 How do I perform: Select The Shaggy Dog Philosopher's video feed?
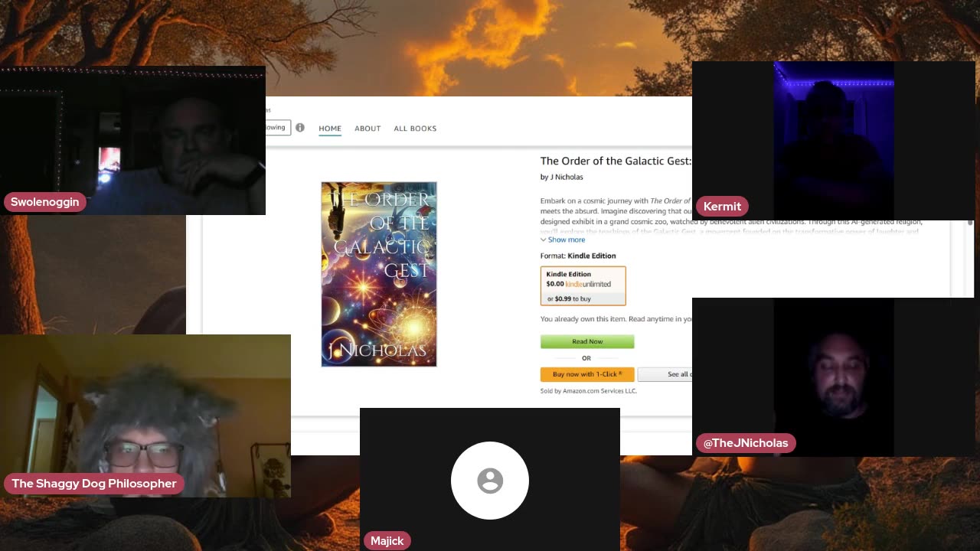pyautogui.click(x=145, y=416)
